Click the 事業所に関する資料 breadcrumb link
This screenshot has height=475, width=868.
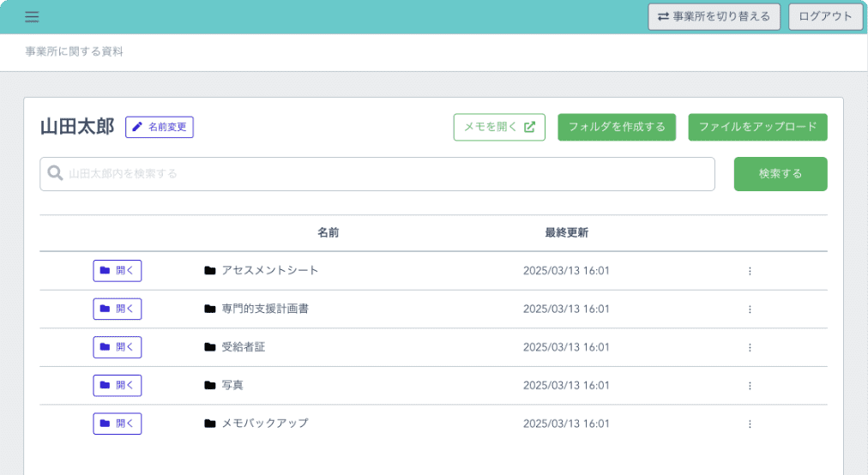[75, 52]
